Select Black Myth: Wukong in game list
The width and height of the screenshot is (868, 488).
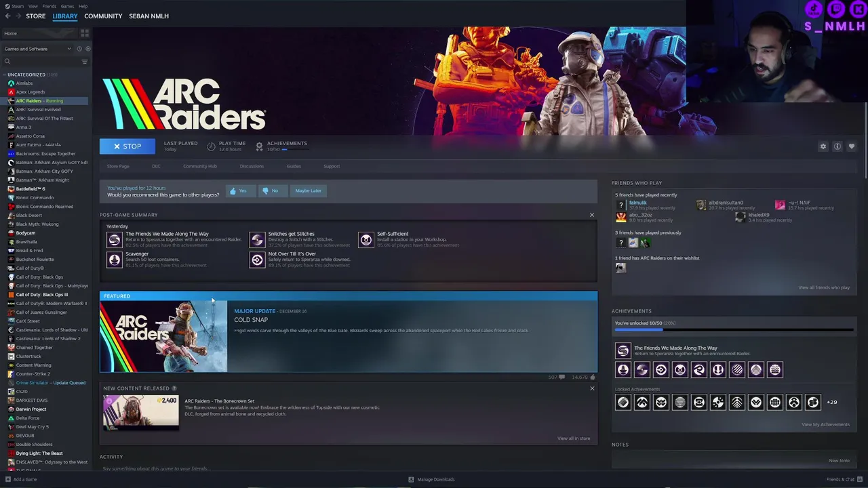coord(37,224)
